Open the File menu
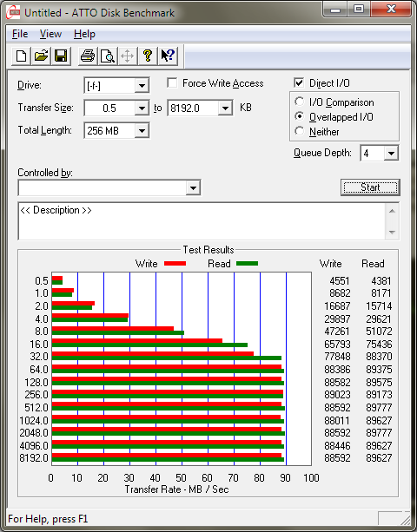The width and height of the screenshot is (417, 532). coord(20,34)
